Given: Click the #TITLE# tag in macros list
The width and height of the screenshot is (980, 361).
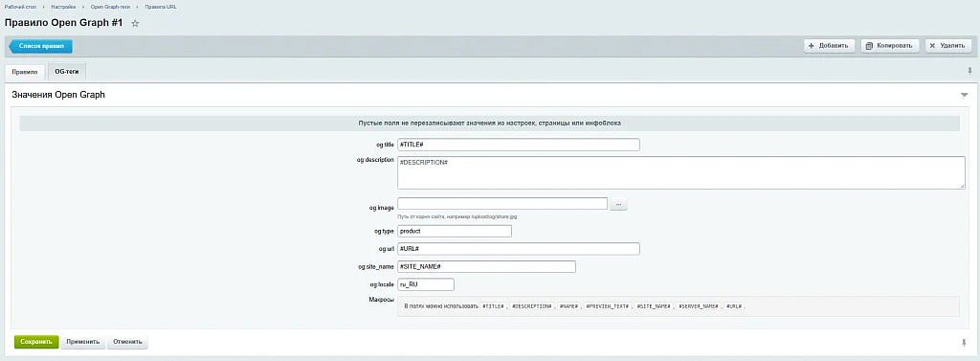Looking at the screenshot, I should click(493, 306).
